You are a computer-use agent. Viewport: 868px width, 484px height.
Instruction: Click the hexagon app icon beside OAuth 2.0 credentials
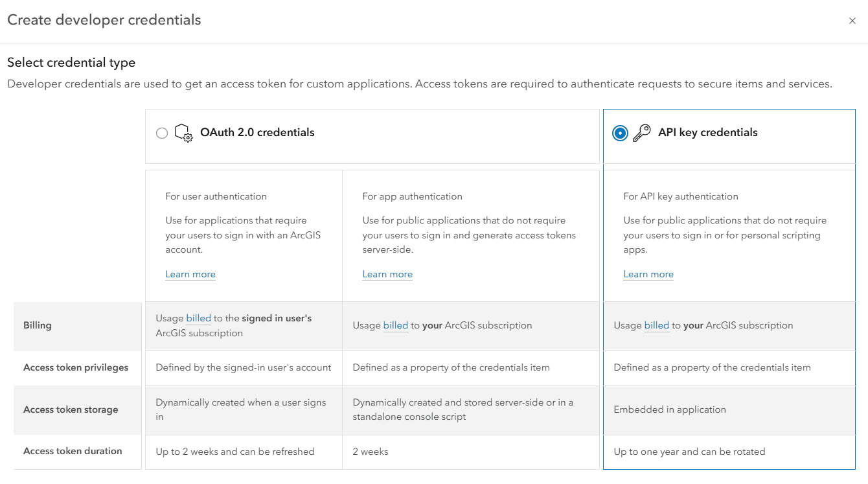(183, 132)
